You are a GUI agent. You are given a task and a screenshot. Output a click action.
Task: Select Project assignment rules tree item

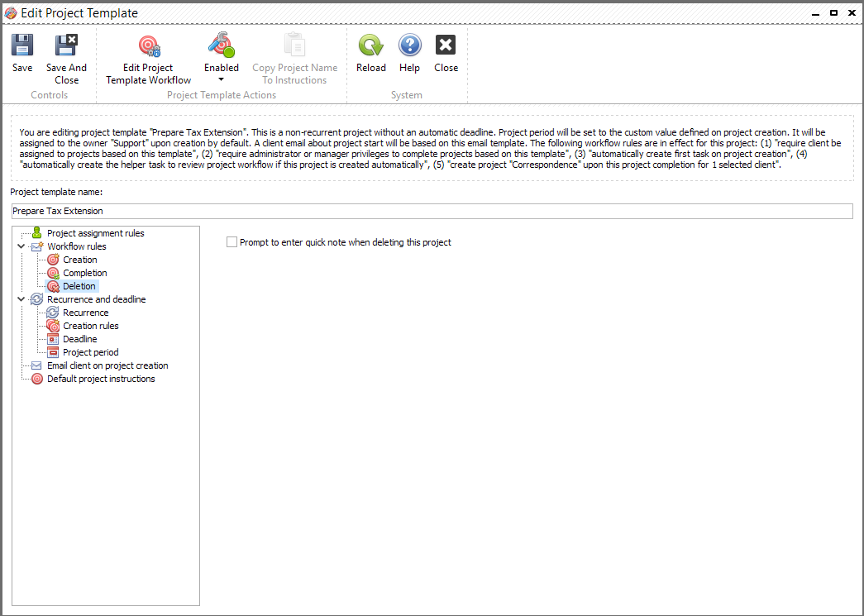(x=96, y=233)
